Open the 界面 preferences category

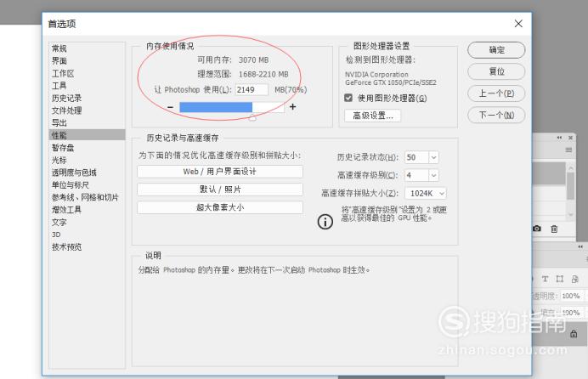59,60
